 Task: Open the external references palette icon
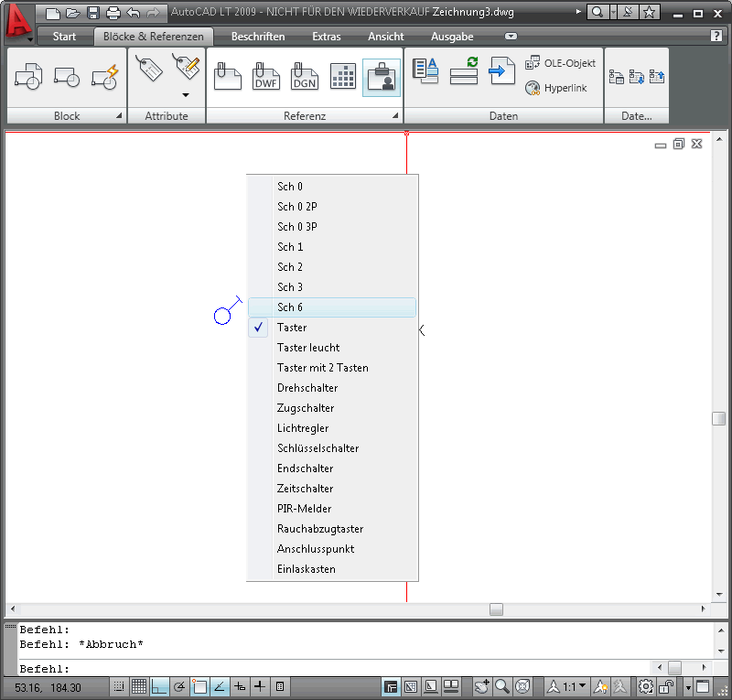pyautogui.click(x=382, y=76)
